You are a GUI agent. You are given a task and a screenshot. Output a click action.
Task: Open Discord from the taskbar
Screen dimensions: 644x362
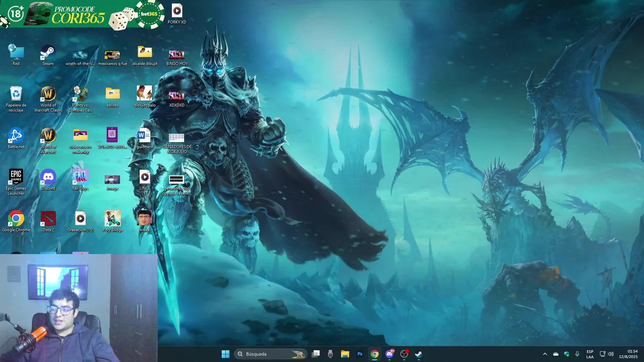(x=389, y=354)
